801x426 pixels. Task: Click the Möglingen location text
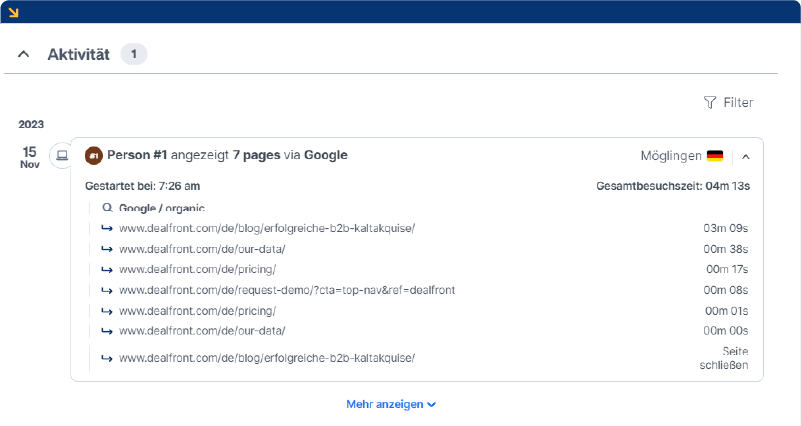point(671,156)
